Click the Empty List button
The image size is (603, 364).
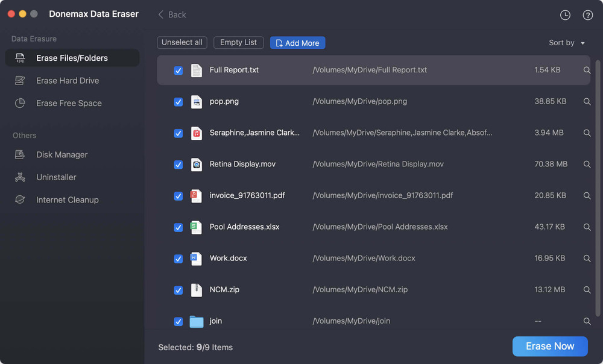pos(238,42)
